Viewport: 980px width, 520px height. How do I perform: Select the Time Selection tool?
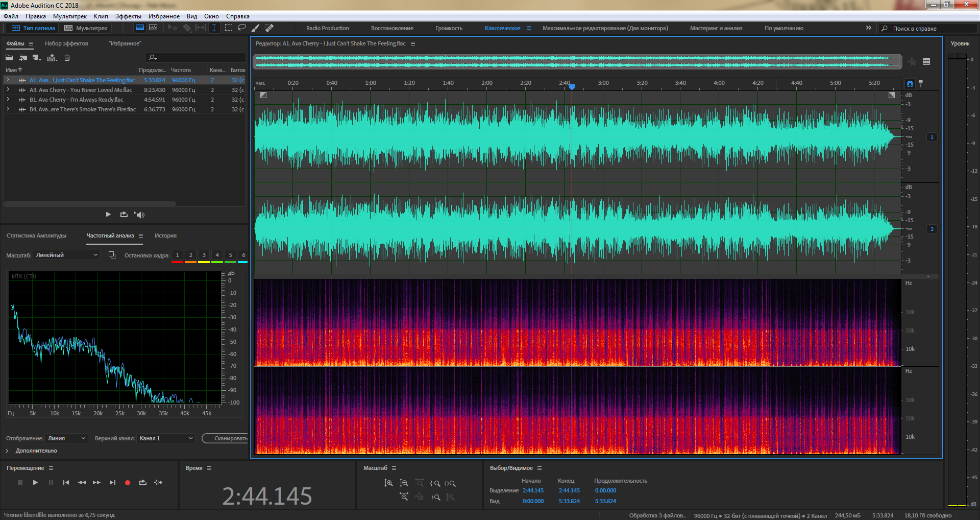coord(214,28)
